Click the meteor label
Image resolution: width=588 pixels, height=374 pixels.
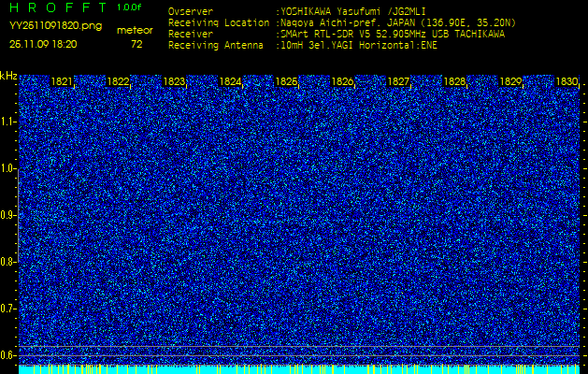click(135, 31)
